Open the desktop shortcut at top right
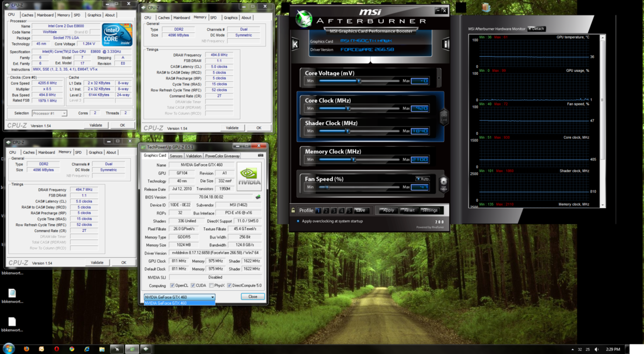The height and width of the screenshot is (354, 644). click(486, 7)
